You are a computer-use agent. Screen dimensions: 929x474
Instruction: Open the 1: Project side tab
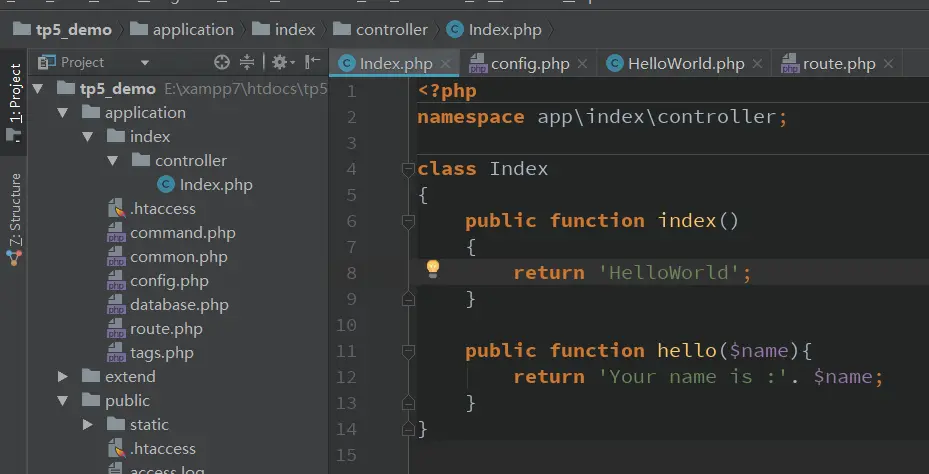click(x=14, y=102)
